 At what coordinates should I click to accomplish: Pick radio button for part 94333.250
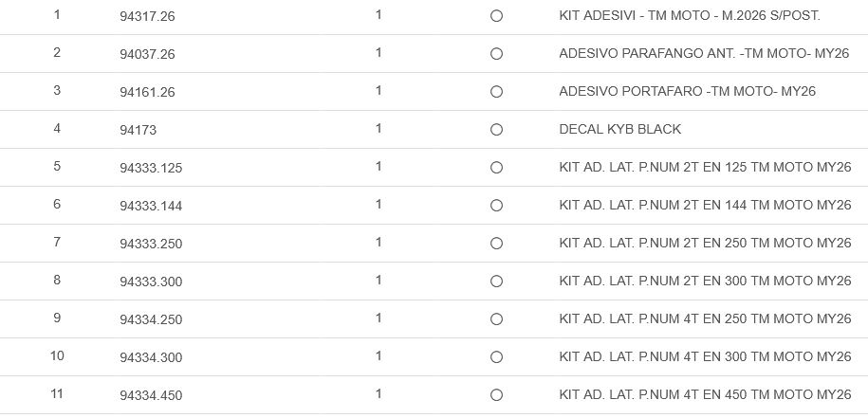[496, 244]
